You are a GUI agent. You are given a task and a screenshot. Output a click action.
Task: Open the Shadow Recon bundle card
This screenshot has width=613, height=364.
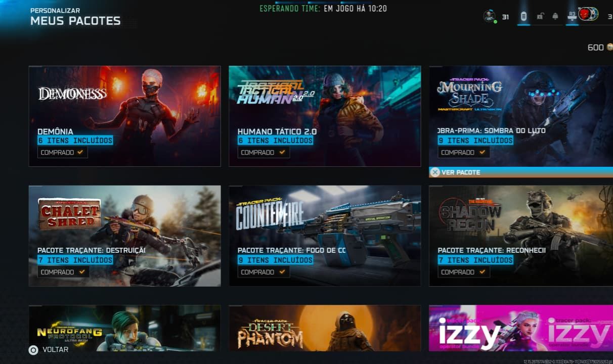(521, 236)
